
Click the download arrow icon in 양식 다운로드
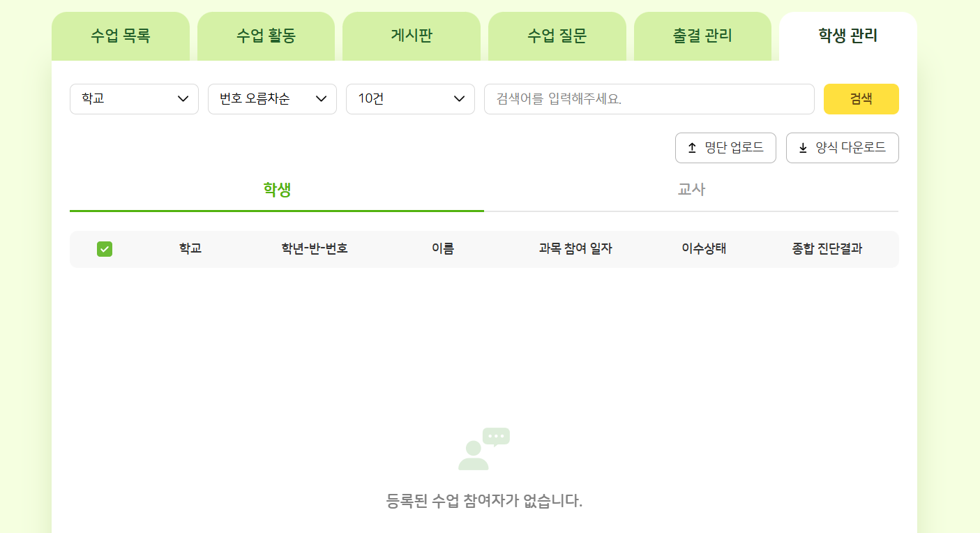[803, 148]
